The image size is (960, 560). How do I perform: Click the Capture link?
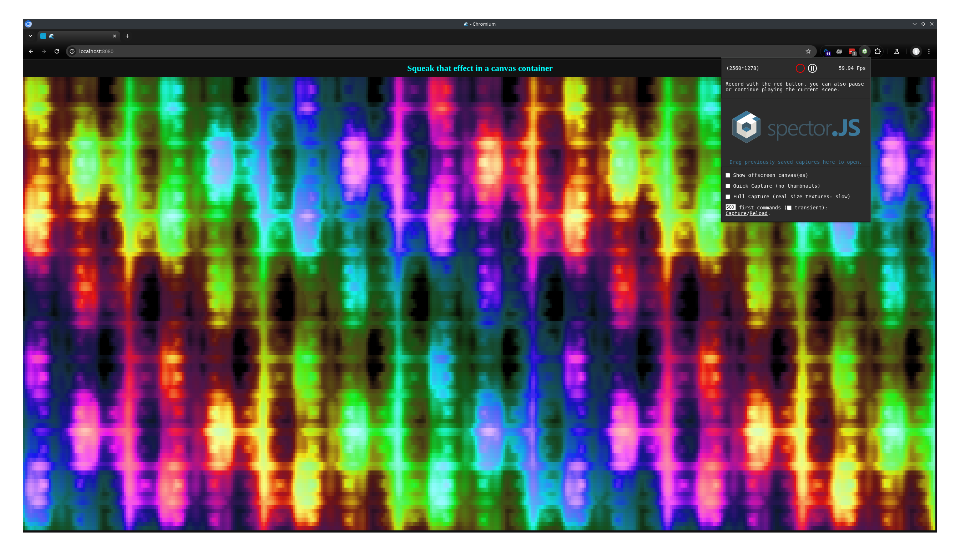pos(736,214)
